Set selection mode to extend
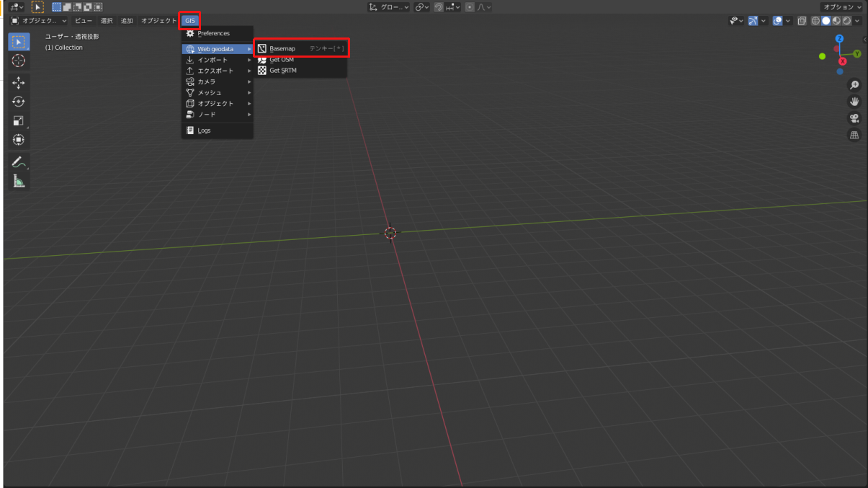 click(x=67, y=7)
